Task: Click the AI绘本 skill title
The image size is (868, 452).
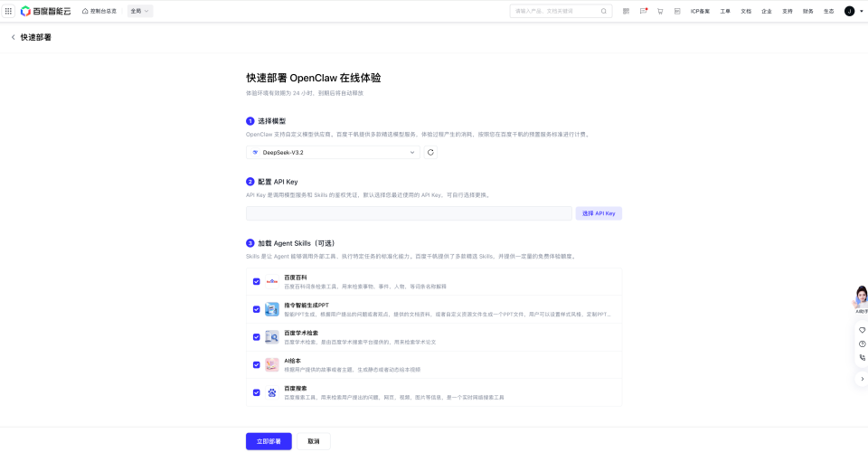Action: pyautogui.click(x=292, y=360)
